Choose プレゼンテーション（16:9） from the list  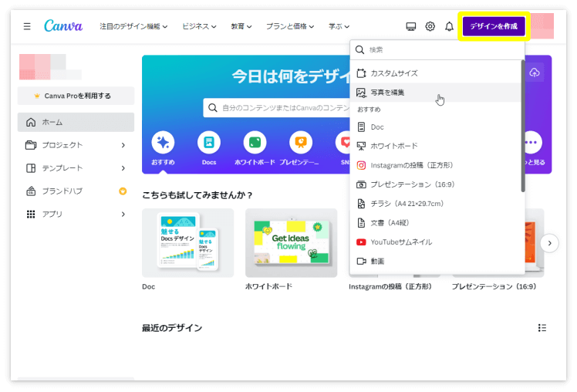point(436,184)
